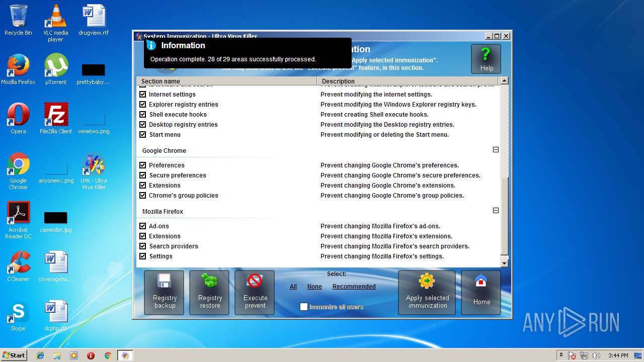Select VLC media player desktop icon
644x362 pixels.
pos(55,23)
